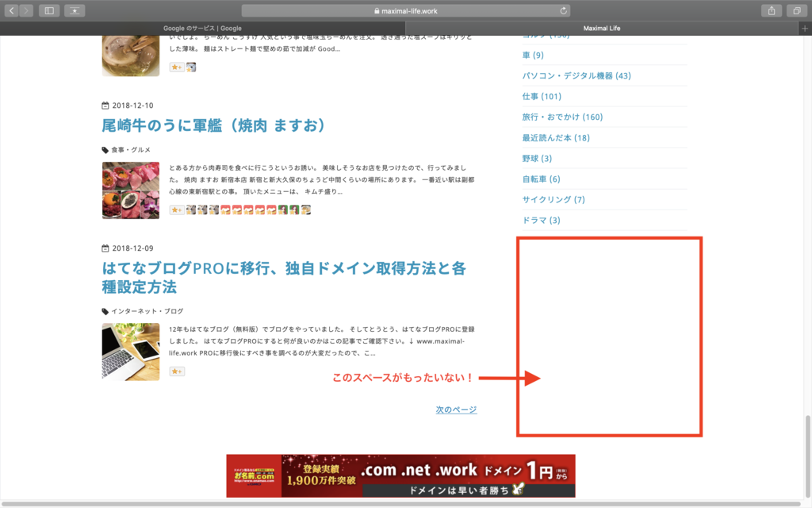Open the インターネット・ブログ category tag
The height and width of the screenshot is (508, 812).
pos(147,311)
